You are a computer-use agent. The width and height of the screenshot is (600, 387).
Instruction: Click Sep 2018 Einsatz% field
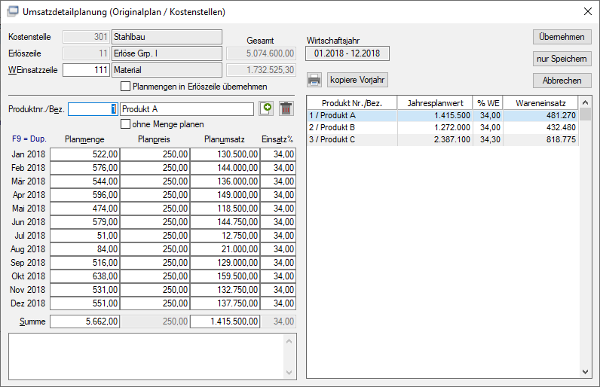pyautogui.click(x=278, y=263)
